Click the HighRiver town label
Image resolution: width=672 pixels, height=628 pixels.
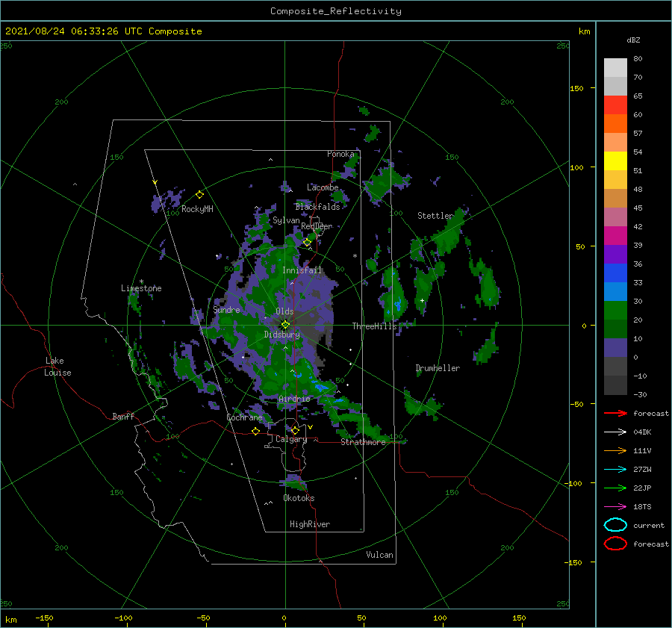[310, 524]
